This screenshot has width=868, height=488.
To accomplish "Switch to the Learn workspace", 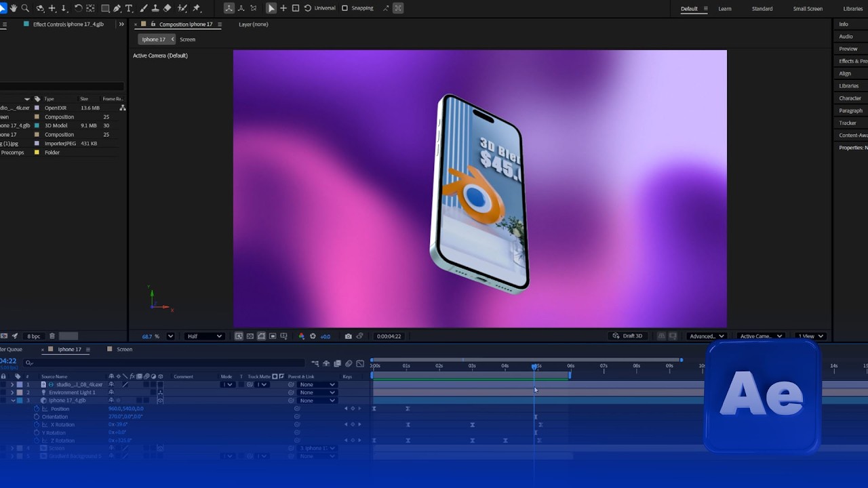I will click(x=725, y=9).
